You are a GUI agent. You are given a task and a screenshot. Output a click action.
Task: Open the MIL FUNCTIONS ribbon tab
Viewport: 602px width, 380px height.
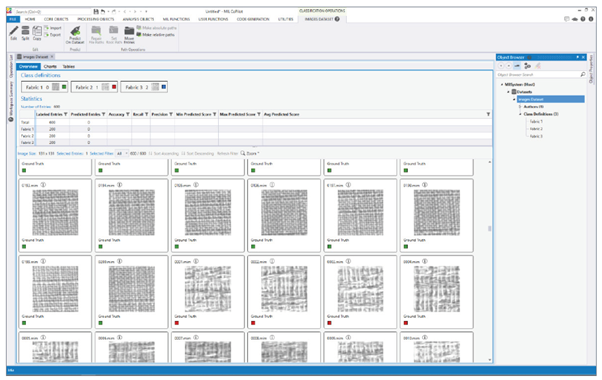pos(176,19)
